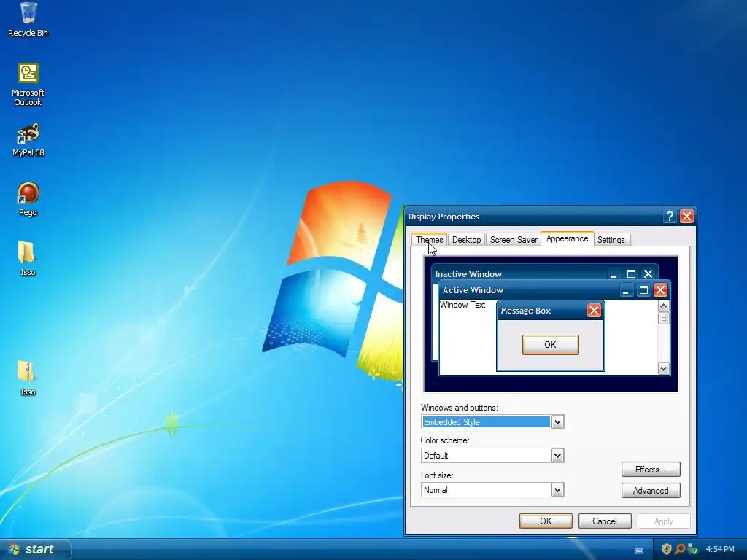Viewport: 747px width, 560px height.
Task: Click the preview Active Window close icon
Action: (659, 290)
